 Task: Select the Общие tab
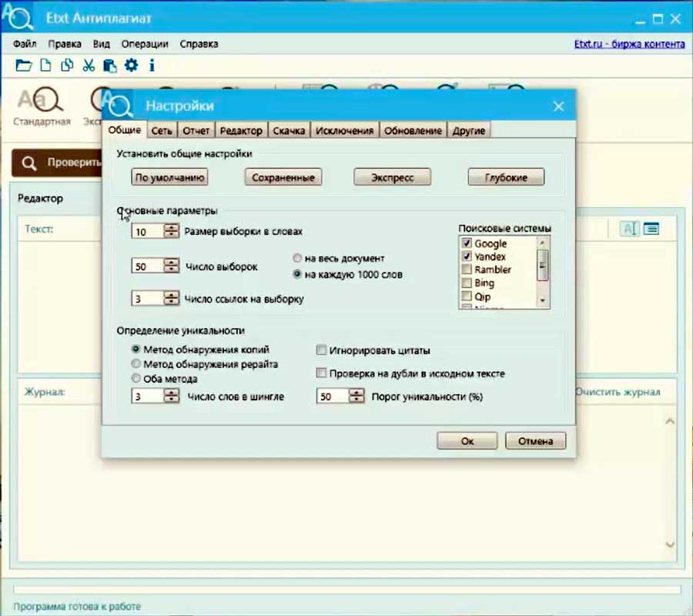pyautogui.click(x=125, y=130)
